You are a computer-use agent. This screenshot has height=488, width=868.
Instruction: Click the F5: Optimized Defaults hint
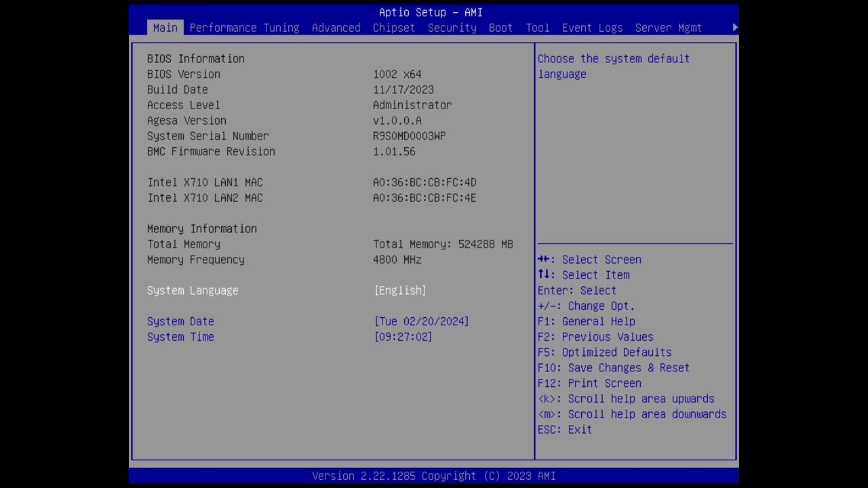(x=604, y=352)
